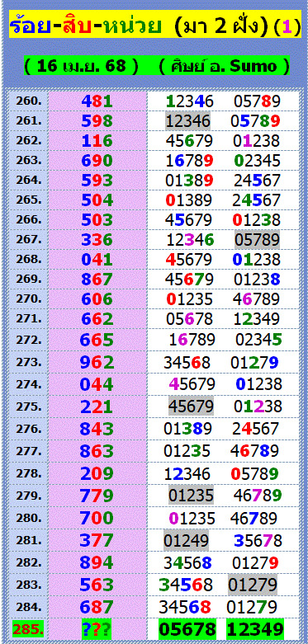Select the ??? placeholder in row 285
Image resolution: width=308 pixels, height=644 pixels.
pyautogui.click(x=97, y=629)
